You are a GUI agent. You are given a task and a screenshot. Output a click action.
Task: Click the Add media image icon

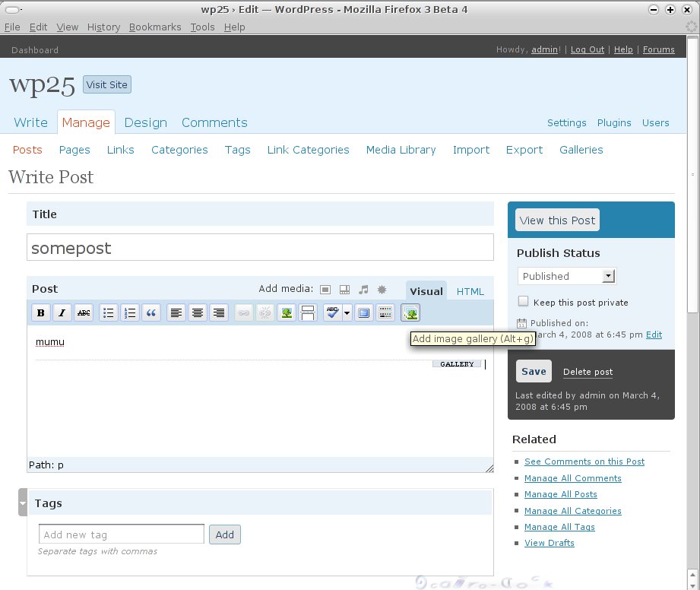[x=325, y=290]
